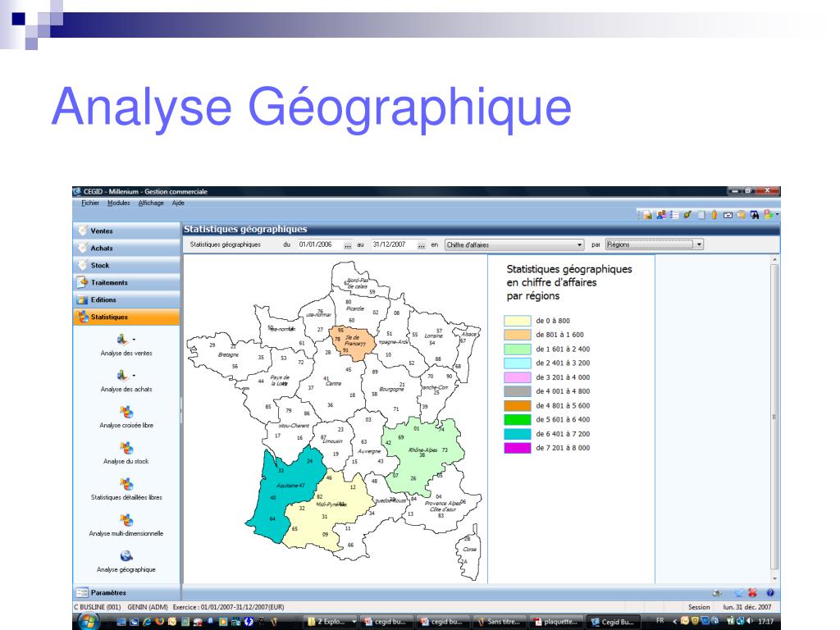Click 'Exercice : 01/01/2007-31/12/2007(EUR)' status text
The image size is (840, 630).
click(x=228, y=607)
